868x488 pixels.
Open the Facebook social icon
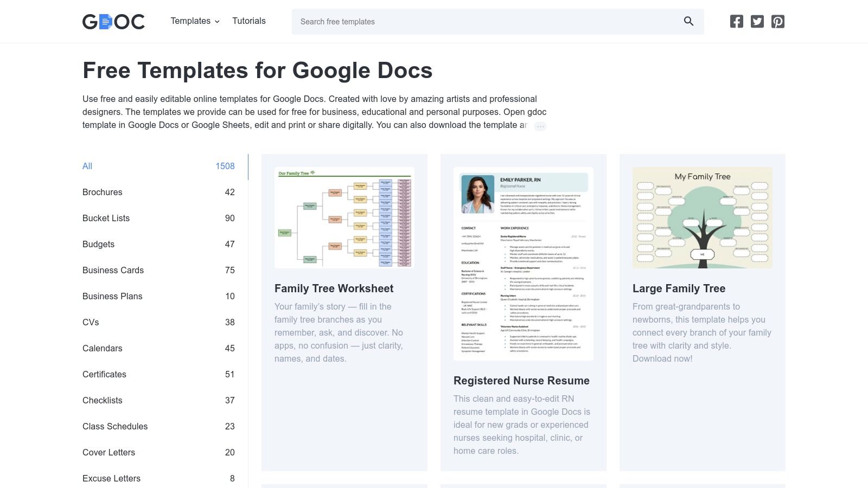(736, 21)
